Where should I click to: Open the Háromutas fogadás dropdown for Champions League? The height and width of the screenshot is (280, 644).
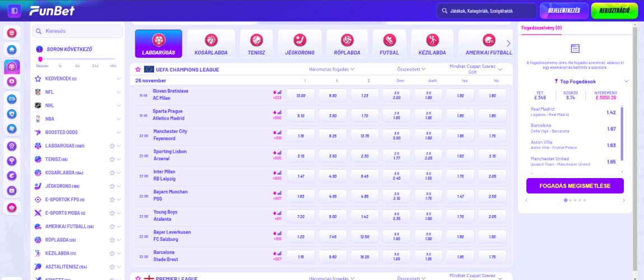(332, 69)
